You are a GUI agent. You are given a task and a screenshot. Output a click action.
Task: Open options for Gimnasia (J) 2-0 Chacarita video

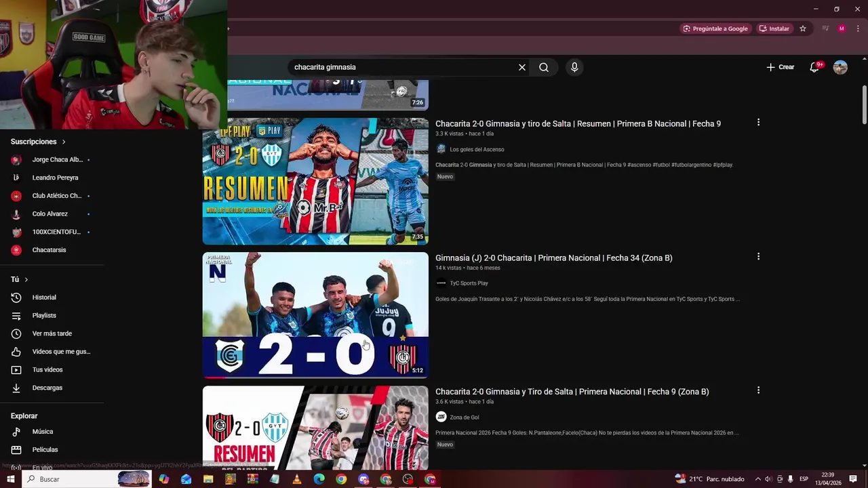pos(758,257)
